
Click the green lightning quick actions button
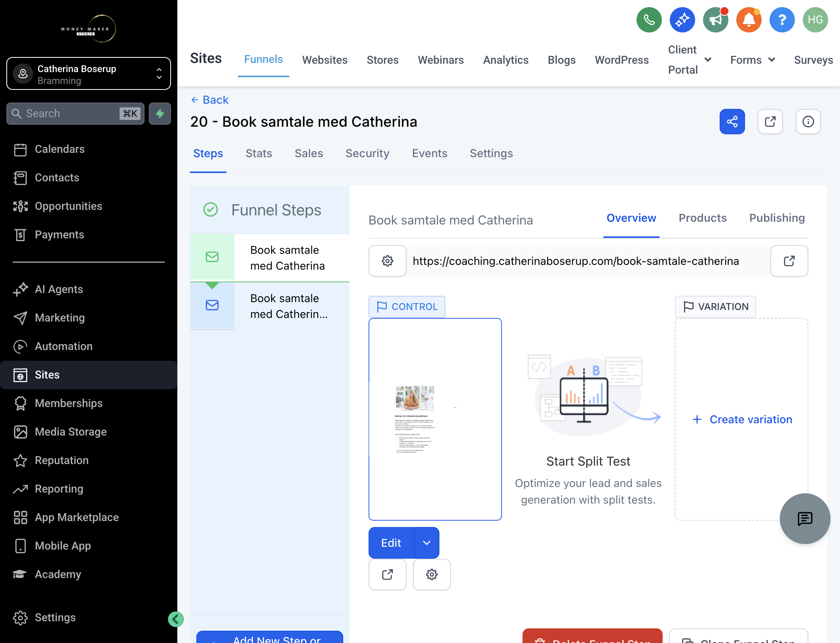pyautogui.click(x=160, y=114)
